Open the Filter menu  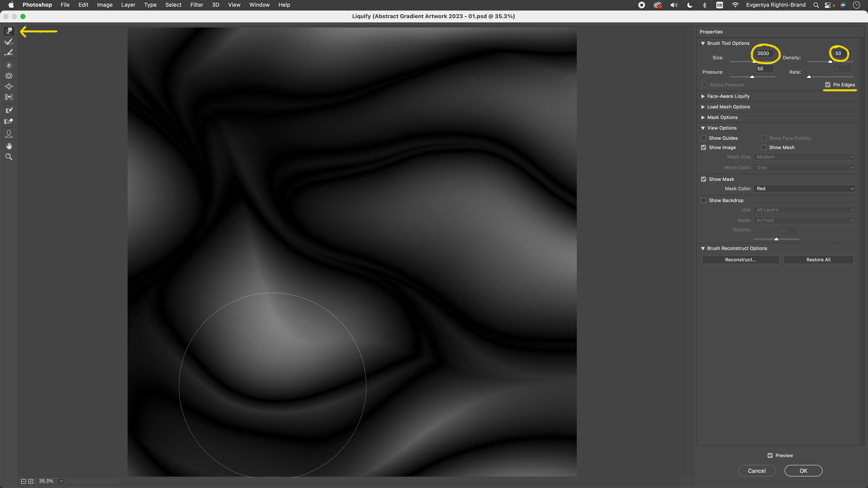coord(197,5)
